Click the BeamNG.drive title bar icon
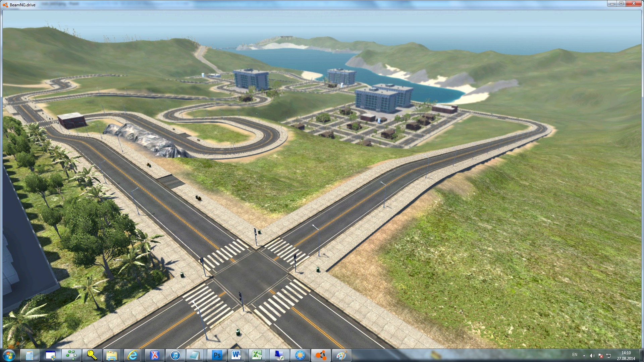The image size is (644, 362). 5,5
